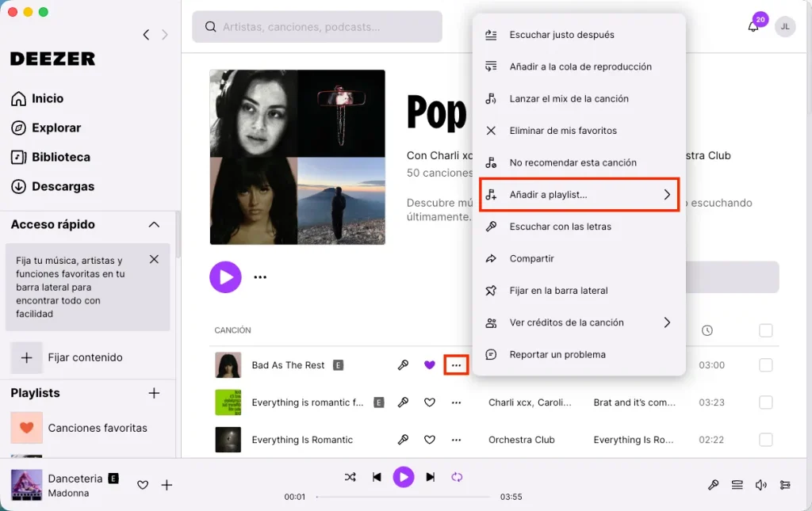Open audio settings sliders icon
The height and width of the screenshot is (511, 812).
click(785, 485)
